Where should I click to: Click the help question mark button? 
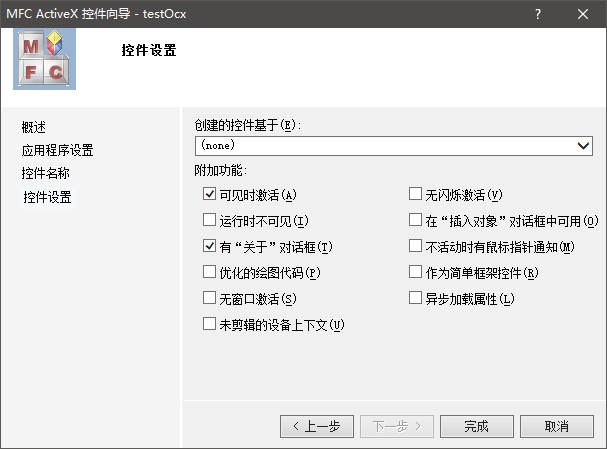[x=538, y=14]
